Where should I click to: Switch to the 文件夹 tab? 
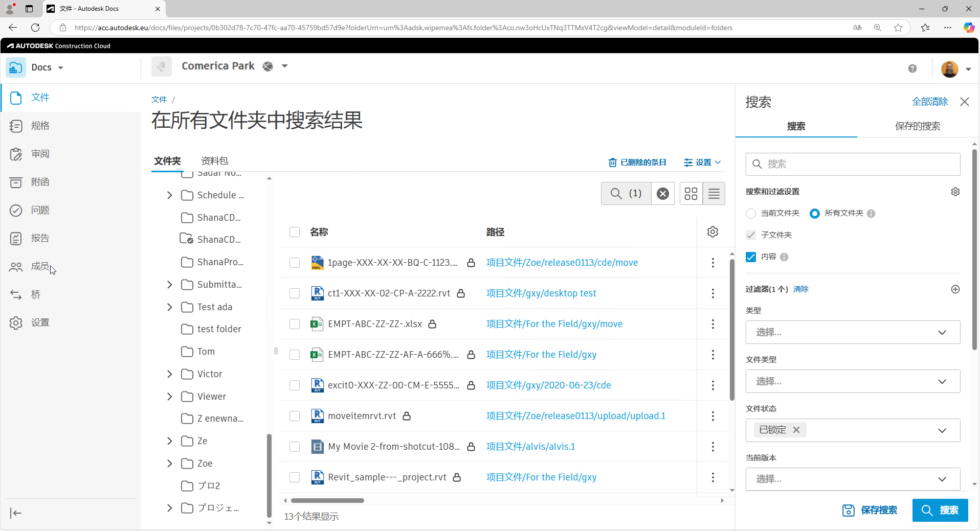(168, 161)
